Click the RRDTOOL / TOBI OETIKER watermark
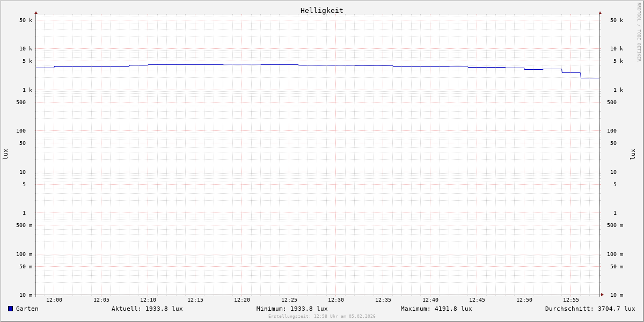 click(639, 32)
